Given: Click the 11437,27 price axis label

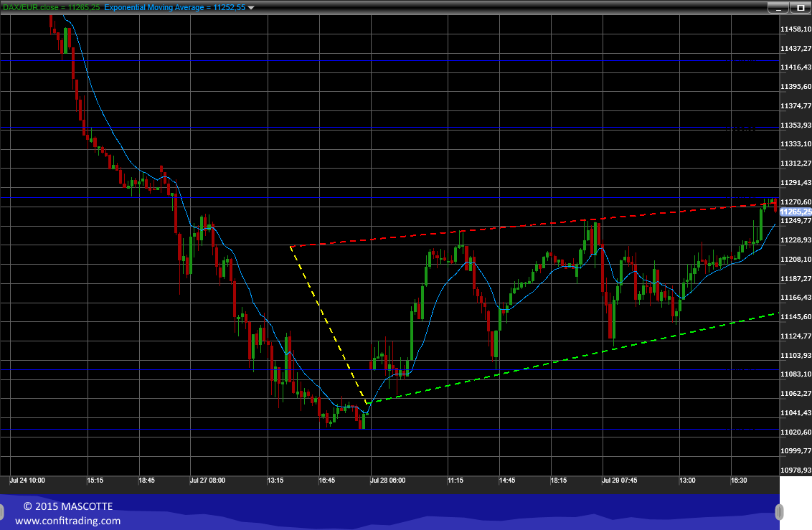Looking at the screenshot, I should [x=796, y=48].
